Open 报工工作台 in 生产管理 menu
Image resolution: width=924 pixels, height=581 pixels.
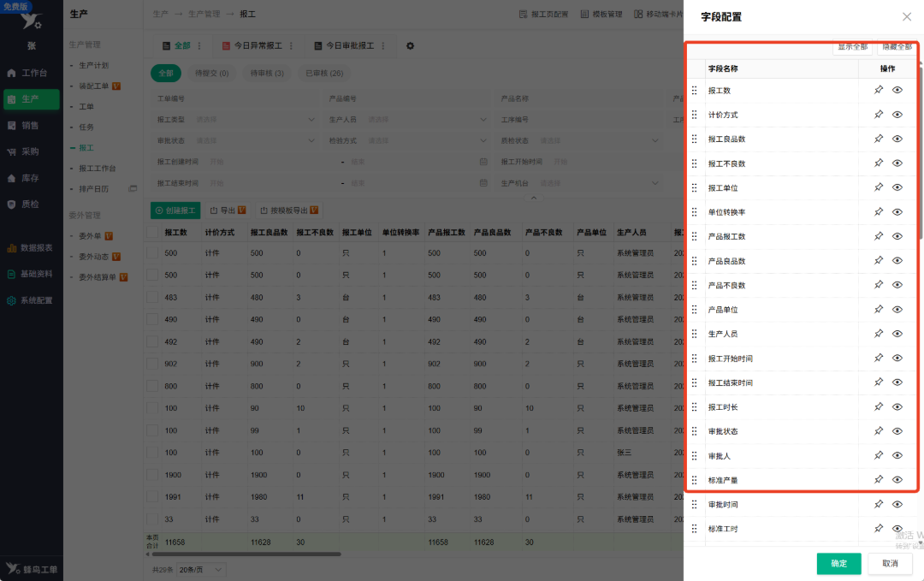click(98, 168)
